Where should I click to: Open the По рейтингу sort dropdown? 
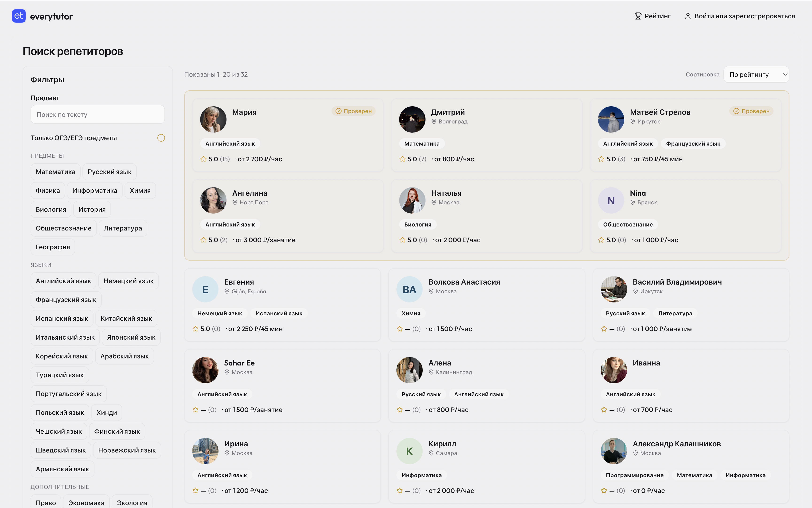click(x=756, y=74)
